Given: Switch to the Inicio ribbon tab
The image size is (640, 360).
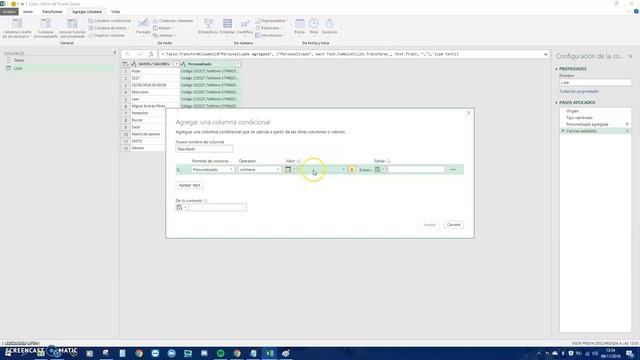Looking at the screenshot, I should (28, 11).
